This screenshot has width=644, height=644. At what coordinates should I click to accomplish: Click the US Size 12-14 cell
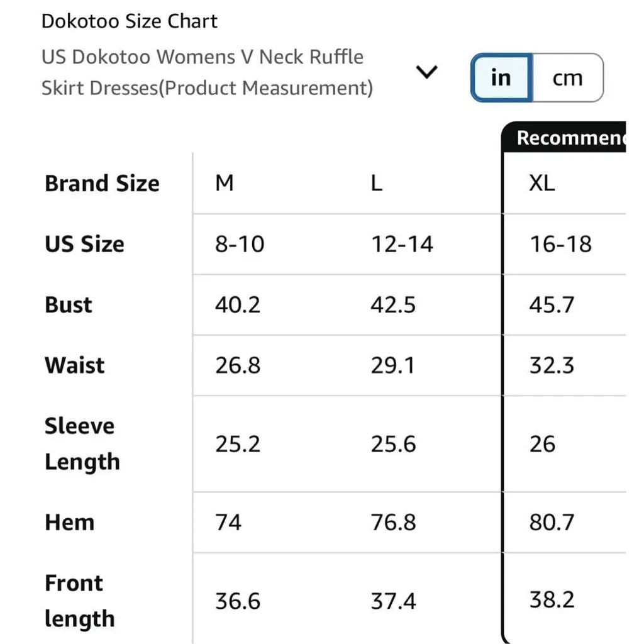click(x=402, y=244)
